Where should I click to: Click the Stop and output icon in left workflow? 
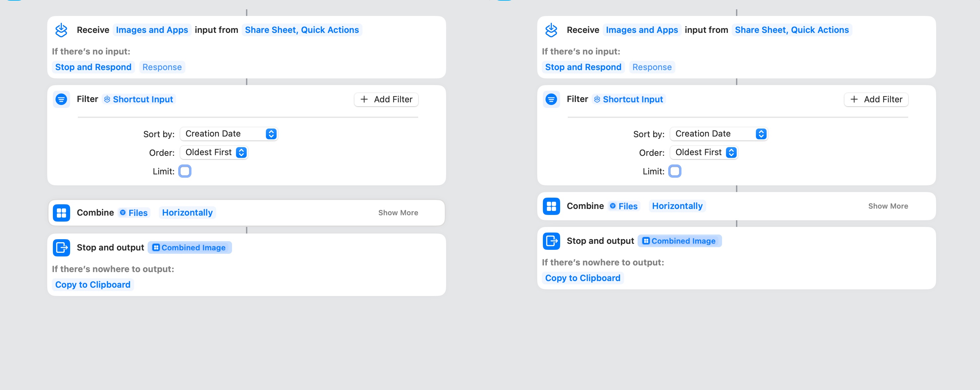[61, 248]
